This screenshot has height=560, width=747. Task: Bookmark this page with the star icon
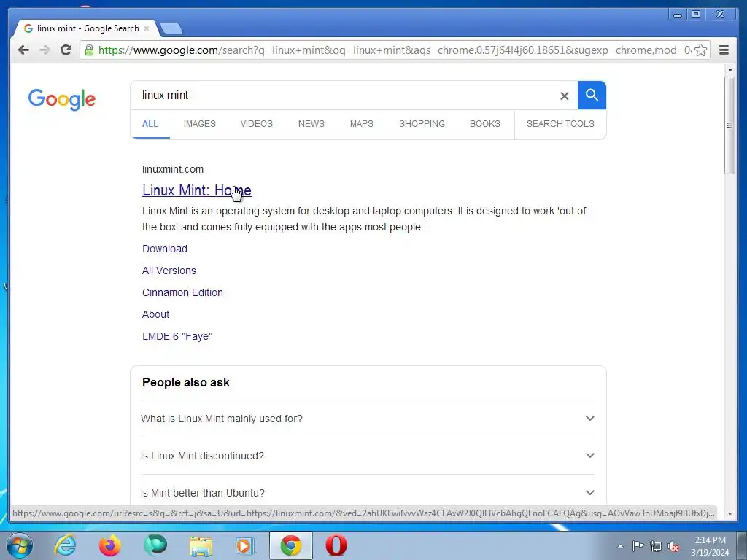pyautogui.click(x=700, y=50)
